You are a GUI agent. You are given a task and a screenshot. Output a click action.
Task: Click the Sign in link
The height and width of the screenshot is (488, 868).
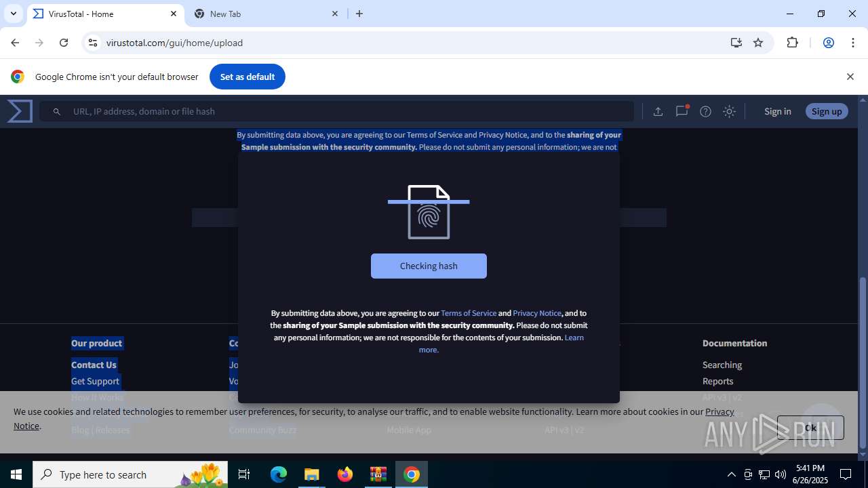[x=777, y=112]
